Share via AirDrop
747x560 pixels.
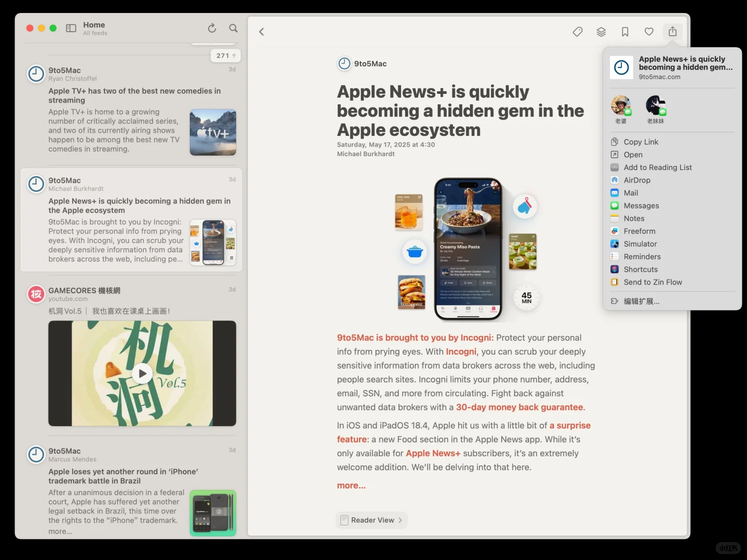[672, 180]
